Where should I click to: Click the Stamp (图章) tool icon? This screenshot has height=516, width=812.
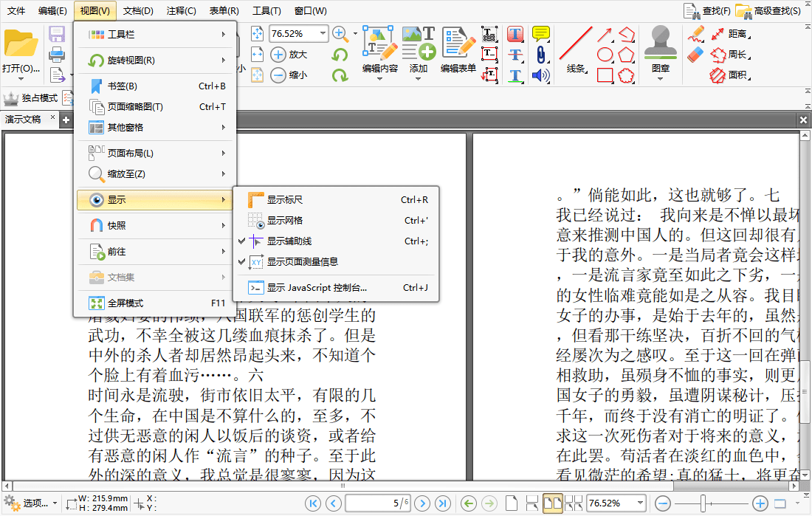661,44
